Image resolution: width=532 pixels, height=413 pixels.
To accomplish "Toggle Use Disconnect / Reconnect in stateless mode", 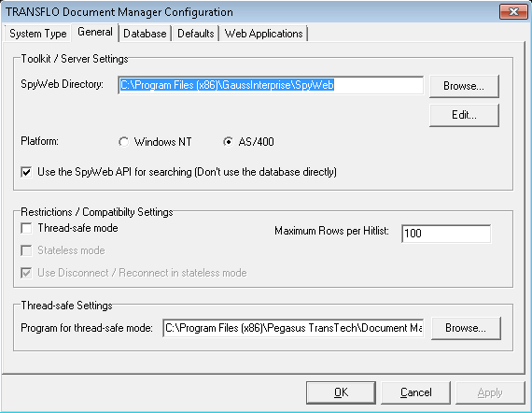I will coord(26,273).
